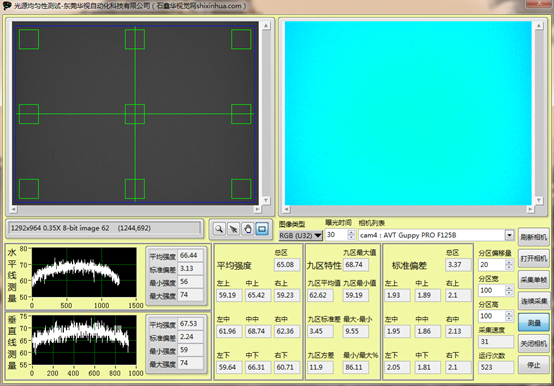Image resolution: width=554 pixels, height=386 pixels.
Task: Click the horizontal line intensity graph
Action: pos(84,272)
